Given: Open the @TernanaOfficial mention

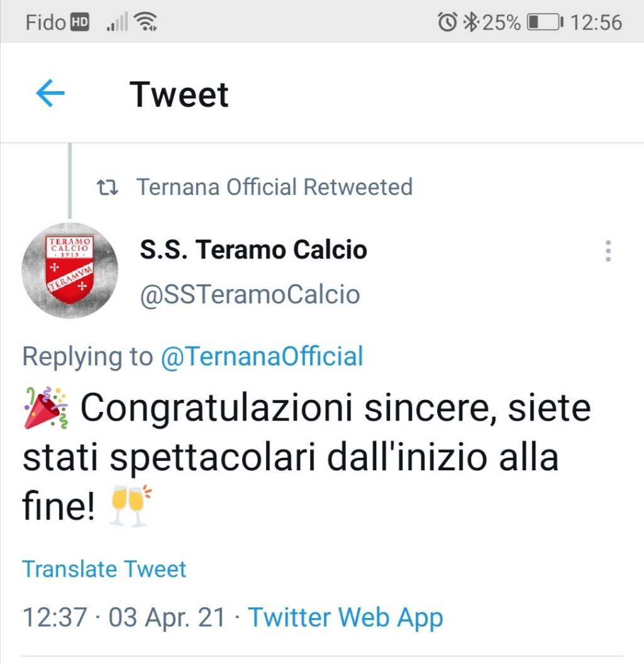Looking at the screenshot, I should [262, 356].
